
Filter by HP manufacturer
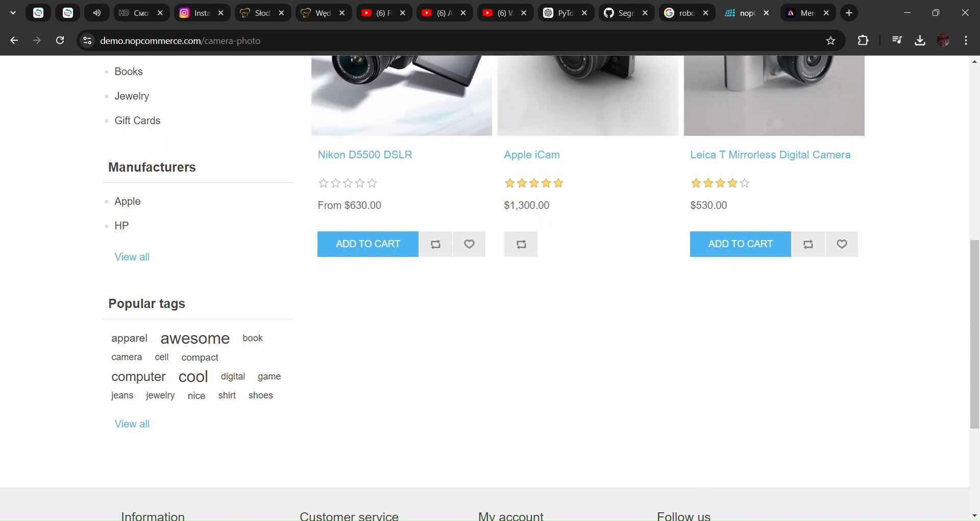(121, 226)
